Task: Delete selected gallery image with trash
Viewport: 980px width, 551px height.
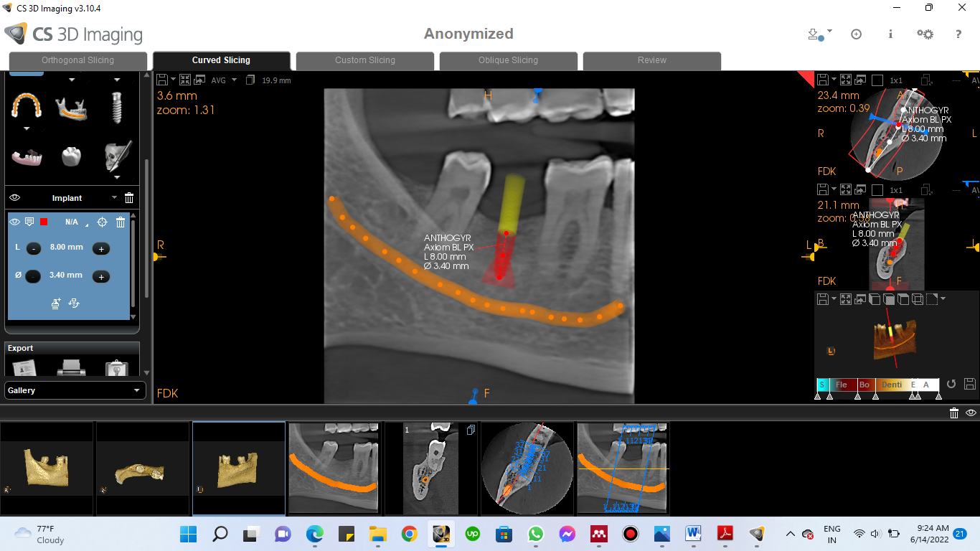Action: tap(954, 413)
